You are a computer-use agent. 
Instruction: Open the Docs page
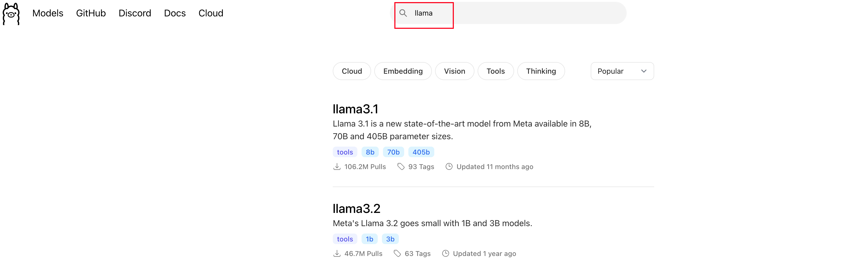tap(175, 13)
